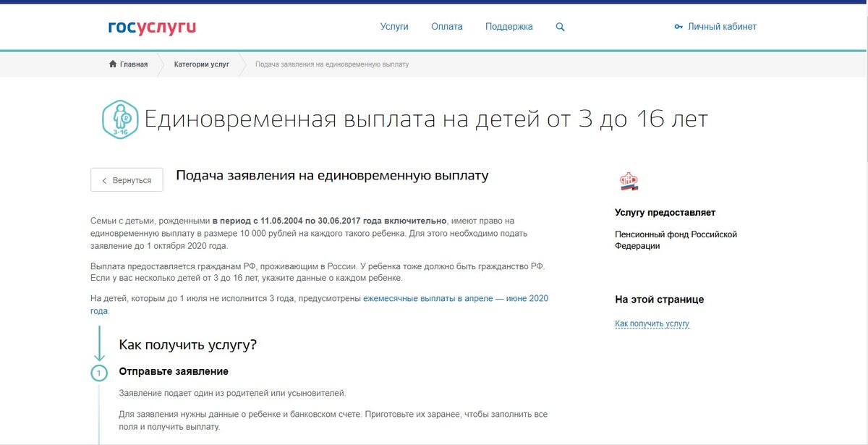Select step circle 1 in the instructions

(99, 372)
